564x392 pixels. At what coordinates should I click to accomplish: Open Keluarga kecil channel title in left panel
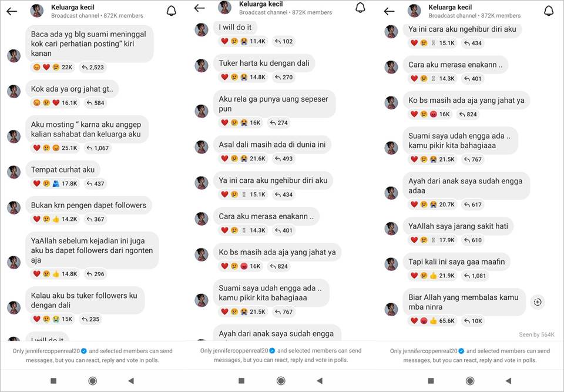pyautogui.click(x=73, y=7)
